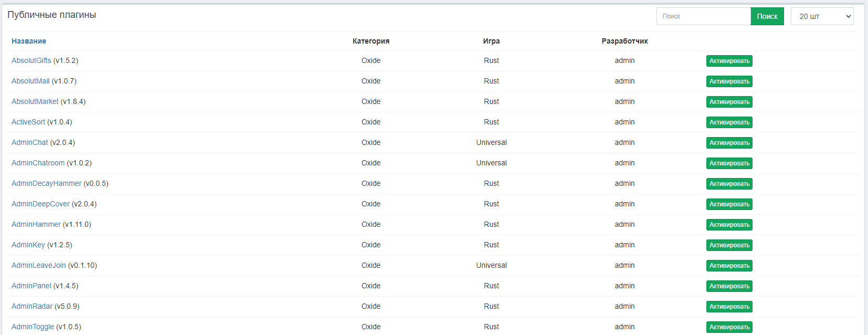Open the ActiveSort plugin link
Screen dimensions: 868x335
[28, 122]
